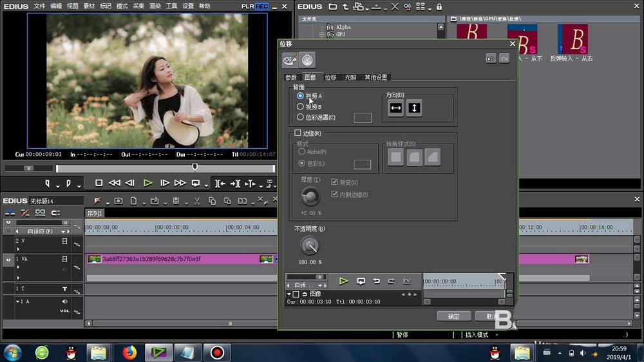Click the color swatch beside 色彩(L)

(x=362, y=164)
